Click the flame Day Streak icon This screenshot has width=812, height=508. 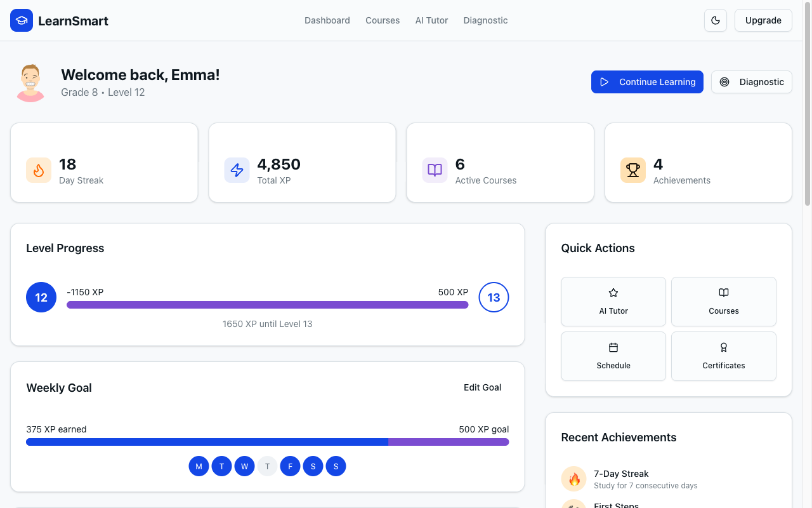pyautogui.click(x=39, y=170)
